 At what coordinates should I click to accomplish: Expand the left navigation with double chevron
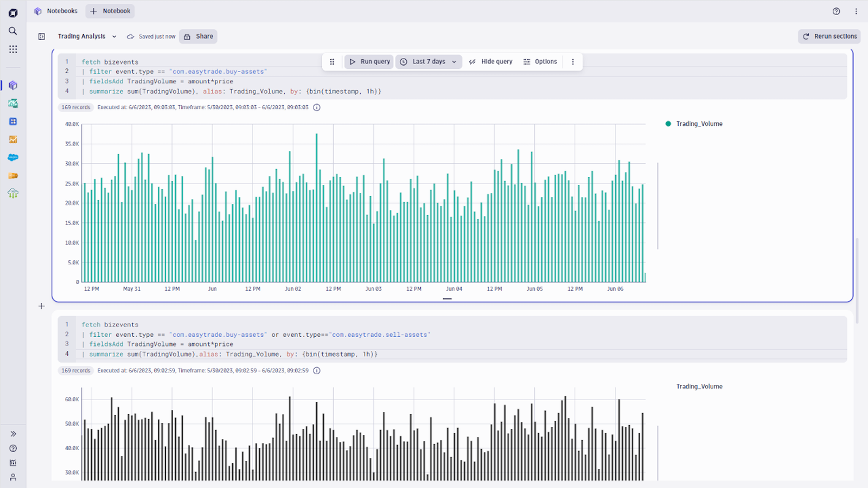[x=13, y=434]
